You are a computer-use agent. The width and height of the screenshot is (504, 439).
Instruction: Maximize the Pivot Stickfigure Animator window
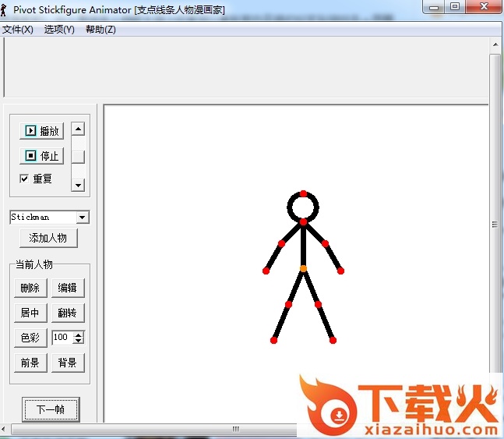point(455,7)
